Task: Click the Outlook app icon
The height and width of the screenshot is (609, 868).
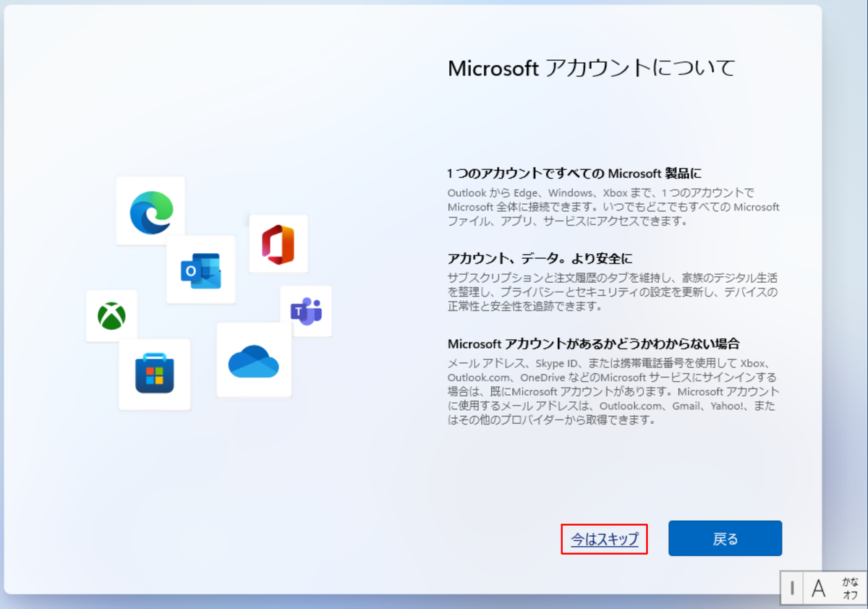Action: coord(201,269)
